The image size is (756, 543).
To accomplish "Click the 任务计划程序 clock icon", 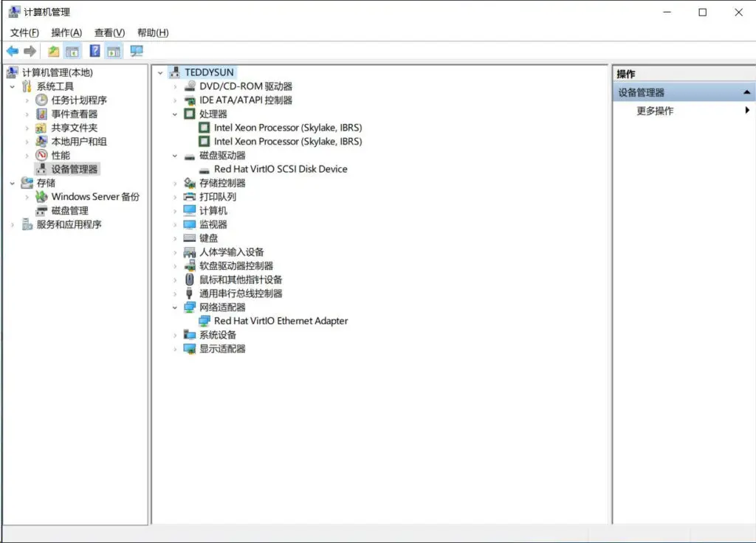I will pos(41,100).
